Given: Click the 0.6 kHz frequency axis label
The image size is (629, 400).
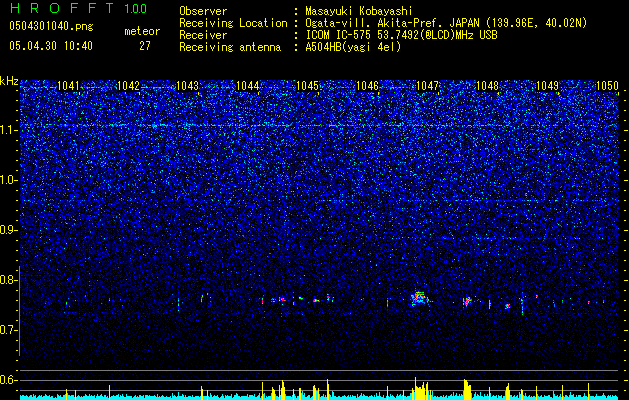Looking at the screenshot, I should tap(7, 380).
